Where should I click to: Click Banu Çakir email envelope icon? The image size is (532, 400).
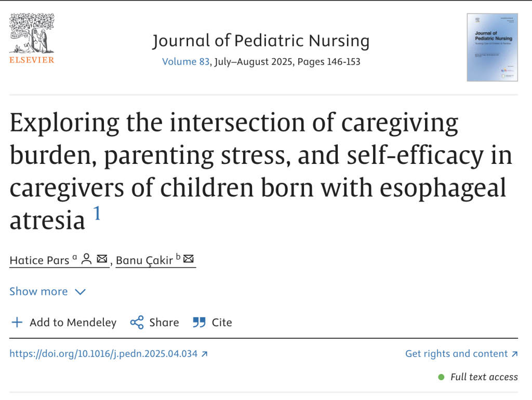click(x=189, y=259)
